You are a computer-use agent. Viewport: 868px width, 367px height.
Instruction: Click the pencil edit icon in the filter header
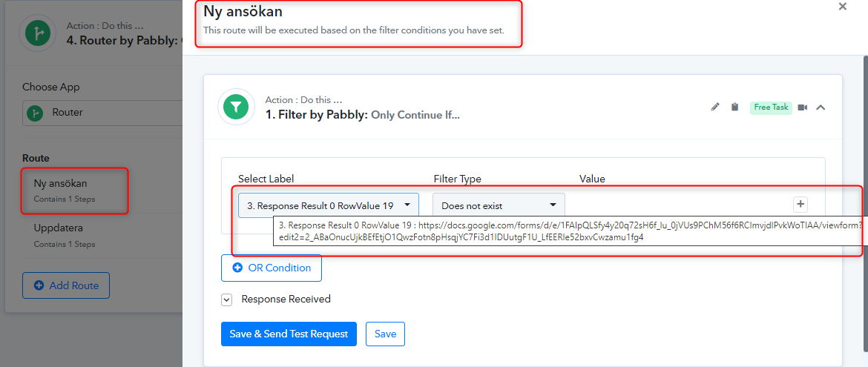coord(715,107)
